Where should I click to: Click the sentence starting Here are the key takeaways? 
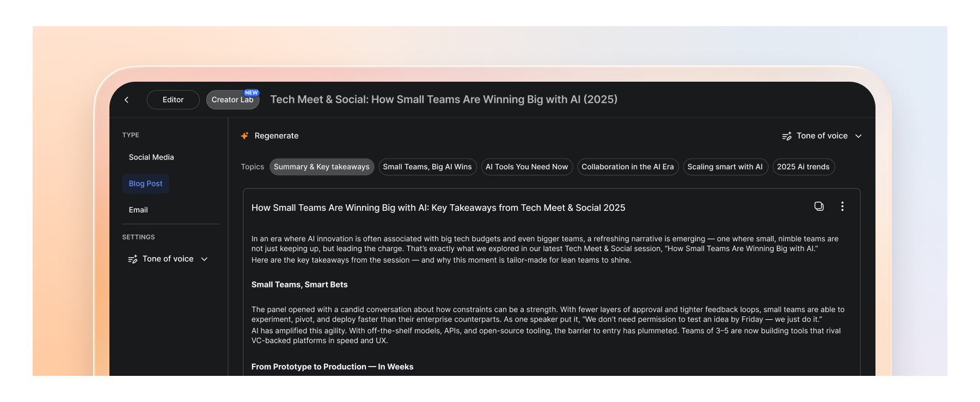pyautogui.click(x=442, y=260)
